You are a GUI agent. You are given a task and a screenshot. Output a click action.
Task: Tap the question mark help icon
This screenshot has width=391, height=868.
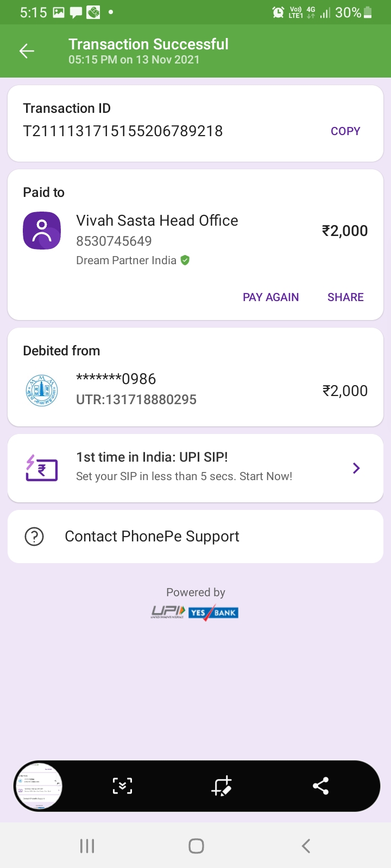[34, 537]
